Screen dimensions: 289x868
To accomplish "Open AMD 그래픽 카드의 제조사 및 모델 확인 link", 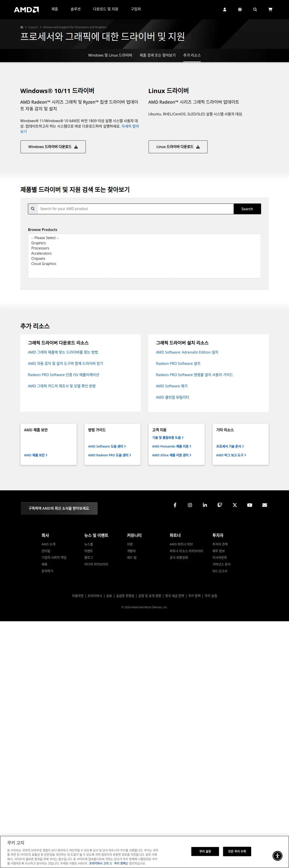I will (x=62, y=386).
